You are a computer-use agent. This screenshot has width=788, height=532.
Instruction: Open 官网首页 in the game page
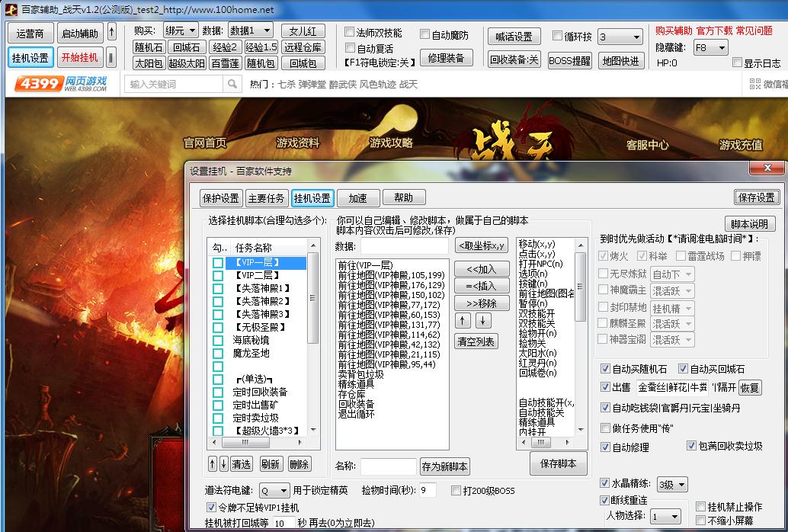[204, 143]
